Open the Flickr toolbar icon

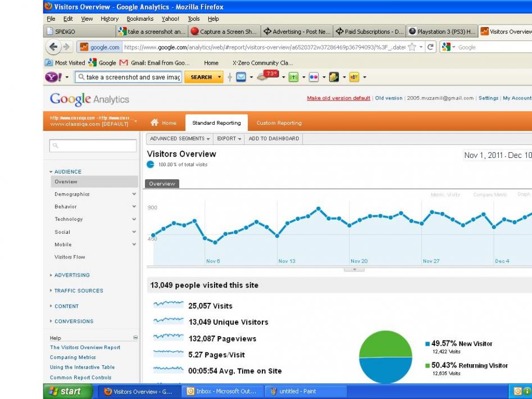[314, 78]
